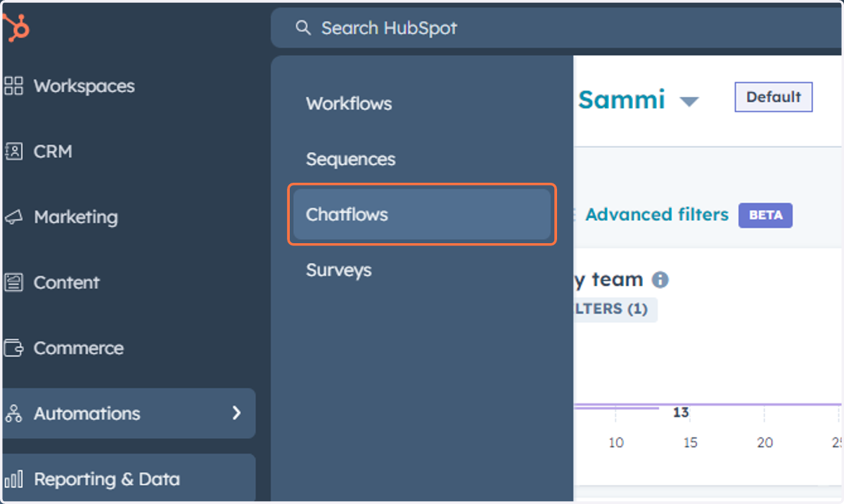The height and width of the screenshot is (504, 844).
Task: Open the Sammi dashboard dropdown arrow
Action: coord(689,102)
